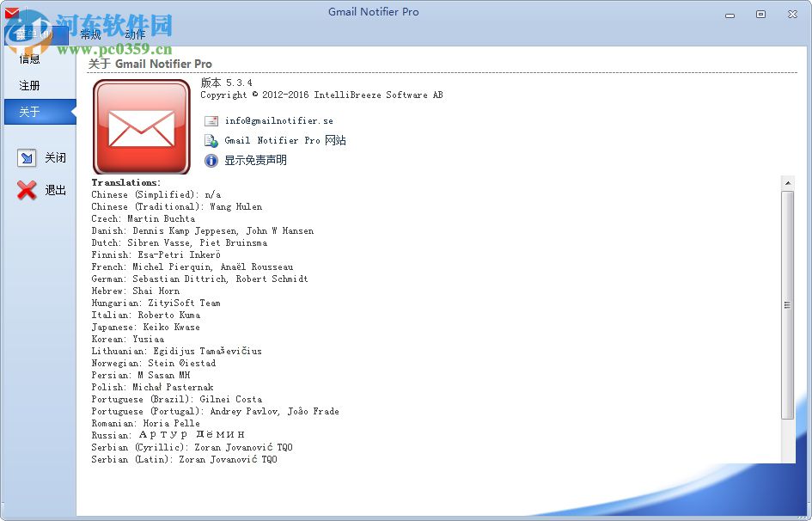
Task: Click the blue info icon beside 显示免责声明
Action: coord(211,159)
